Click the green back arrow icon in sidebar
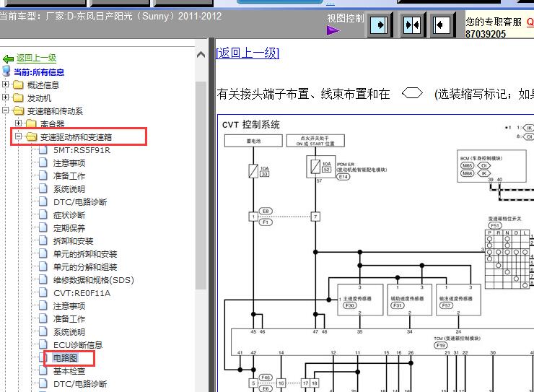 tap(8, 58)
